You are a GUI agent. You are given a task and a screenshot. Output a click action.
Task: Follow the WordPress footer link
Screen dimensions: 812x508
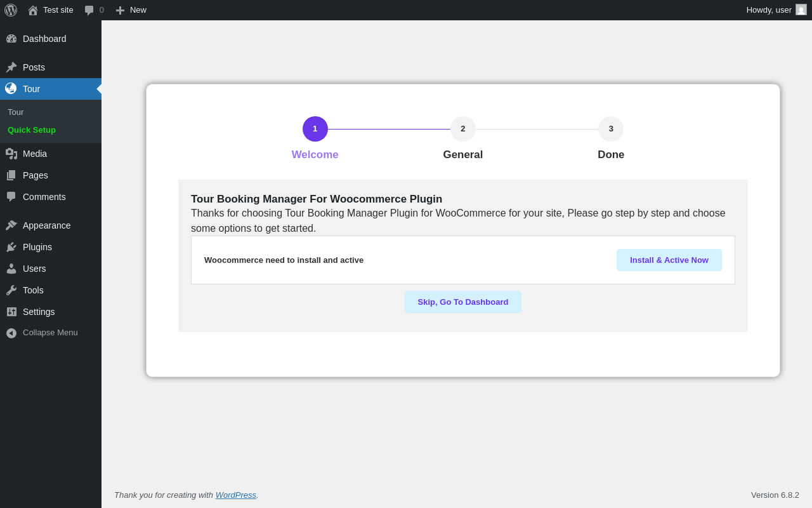(236, 495)
